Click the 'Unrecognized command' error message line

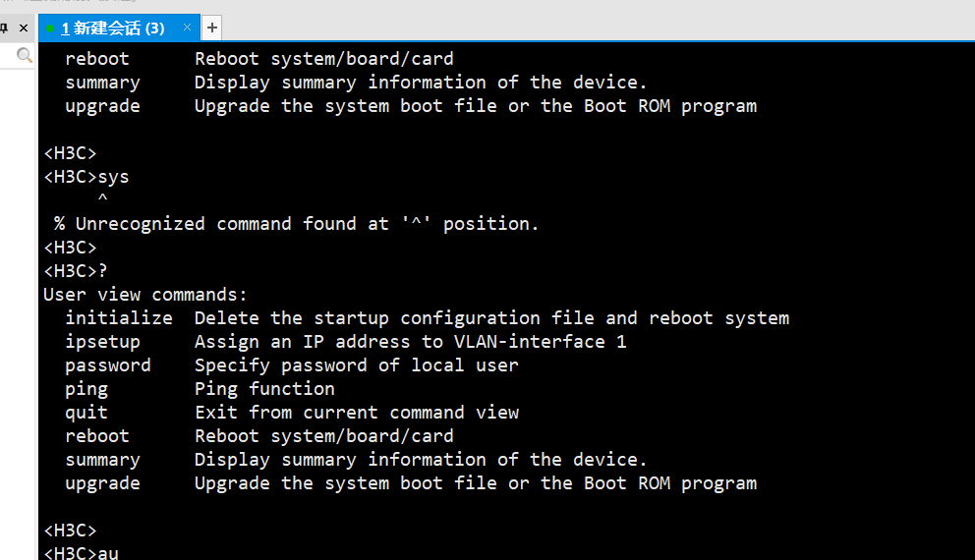pyautogui.click(x=297, y=224)
